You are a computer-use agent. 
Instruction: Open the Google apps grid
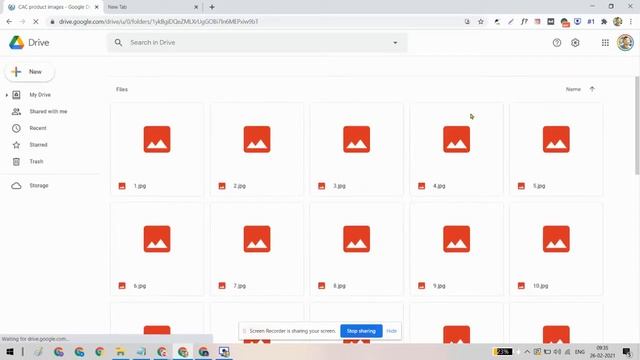point(605,42)
